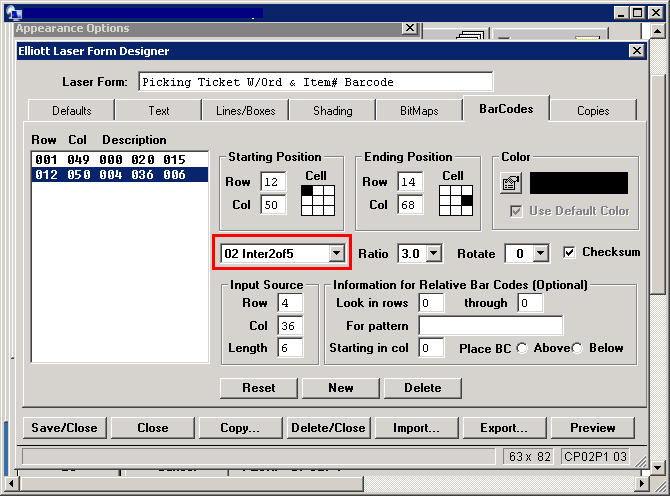
Task: Click the Laser Form name field
Action: [x=316, y=82]
